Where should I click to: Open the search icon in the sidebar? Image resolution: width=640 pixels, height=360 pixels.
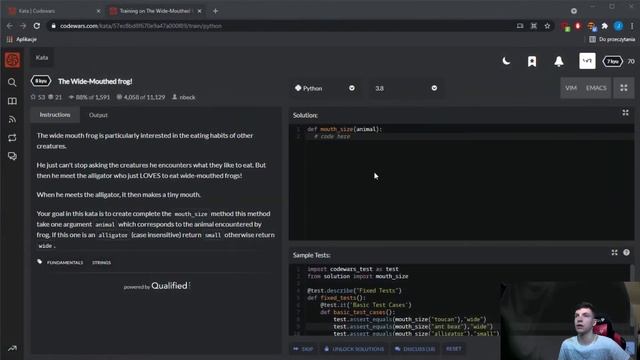12,82
